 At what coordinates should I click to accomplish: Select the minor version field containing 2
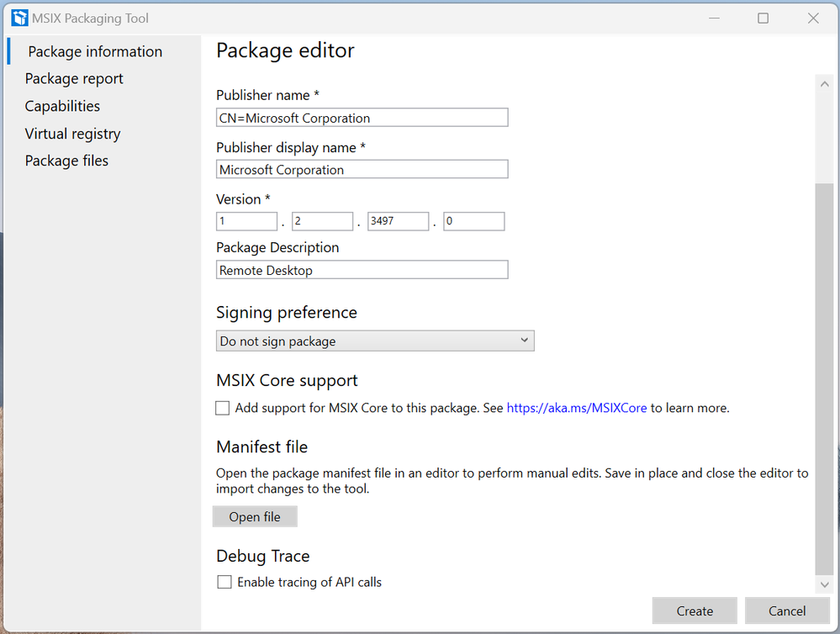322,221
